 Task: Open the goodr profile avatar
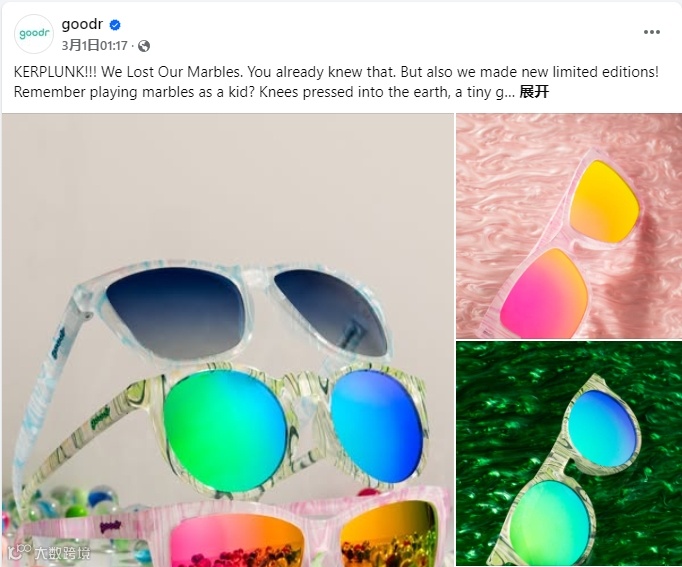point(34,34)
